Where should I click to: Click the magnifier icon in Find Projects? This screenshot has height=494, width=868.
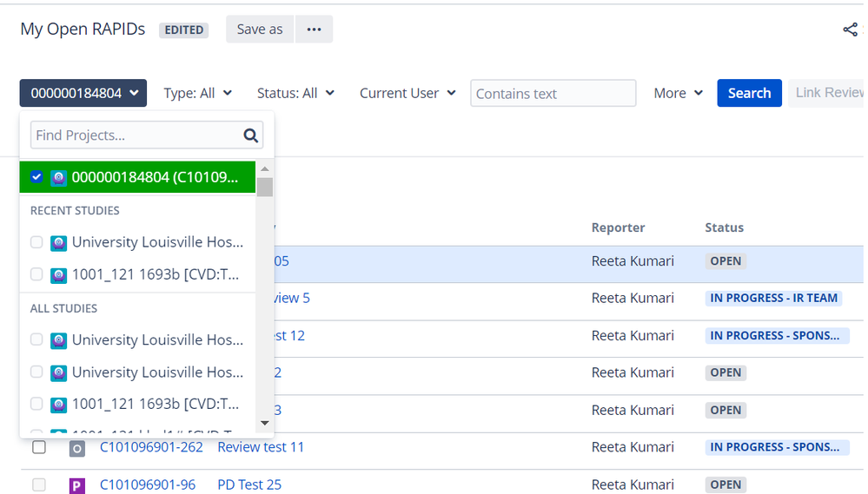coord(251,135)
